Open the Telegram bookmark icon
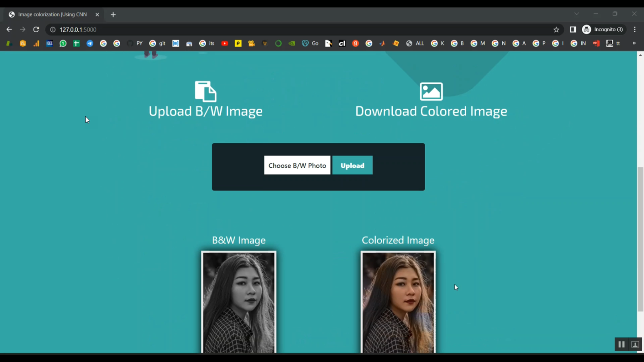 [90, 43]
